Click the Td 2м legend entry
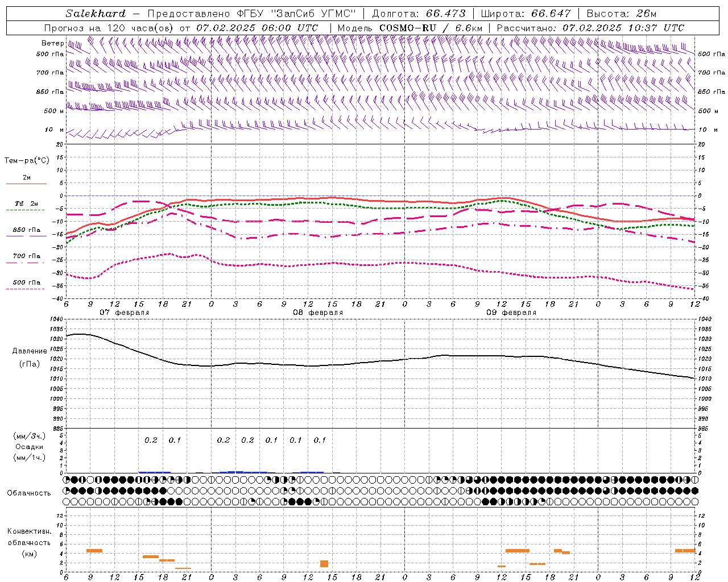This screenshot has width=728, height=582. click(x=26, y=203)
